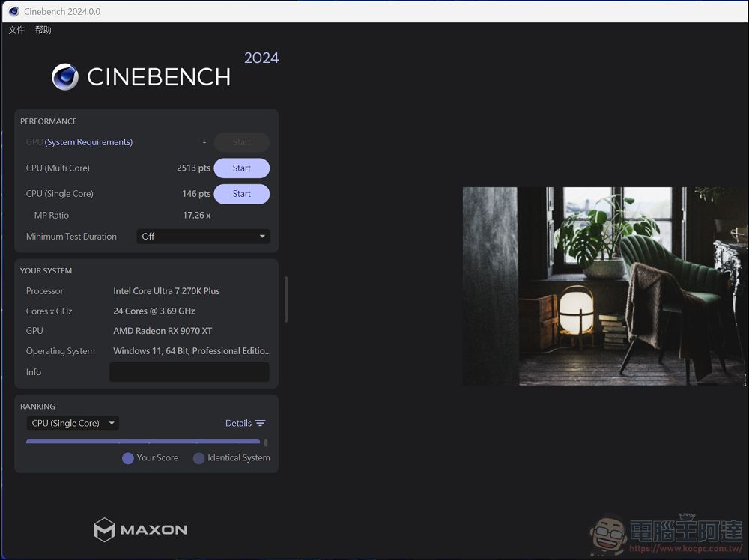Screen dimensions: 749x560
Task: Click the rendered room preview image
Action: [x=604, y=286]
